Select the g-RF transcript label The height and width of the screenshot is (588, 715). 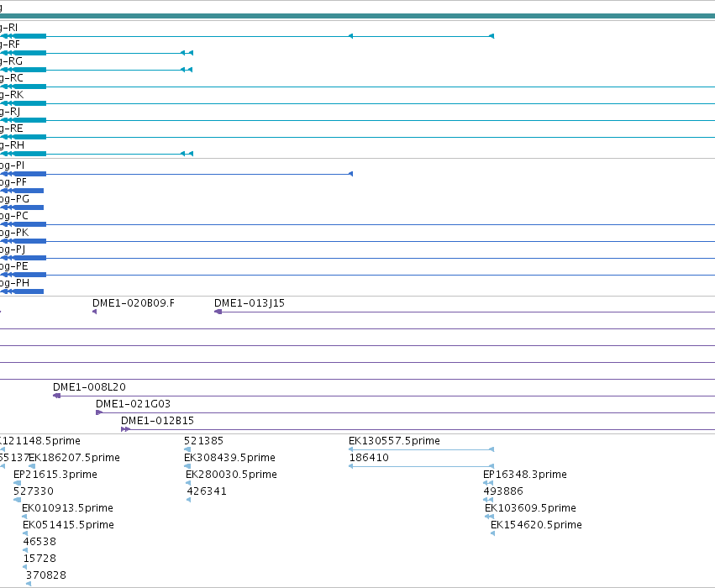point(9,45)
